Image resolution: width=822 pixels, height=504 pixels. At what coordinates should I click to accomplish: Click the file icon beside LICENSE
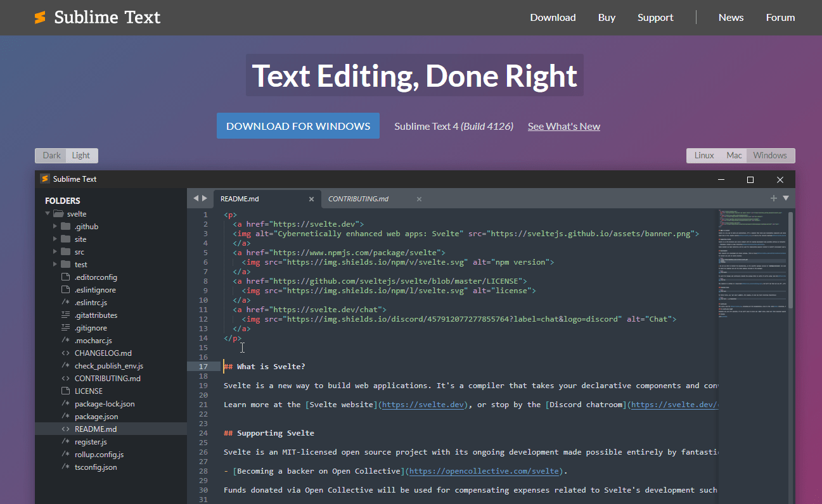point(65,391)
